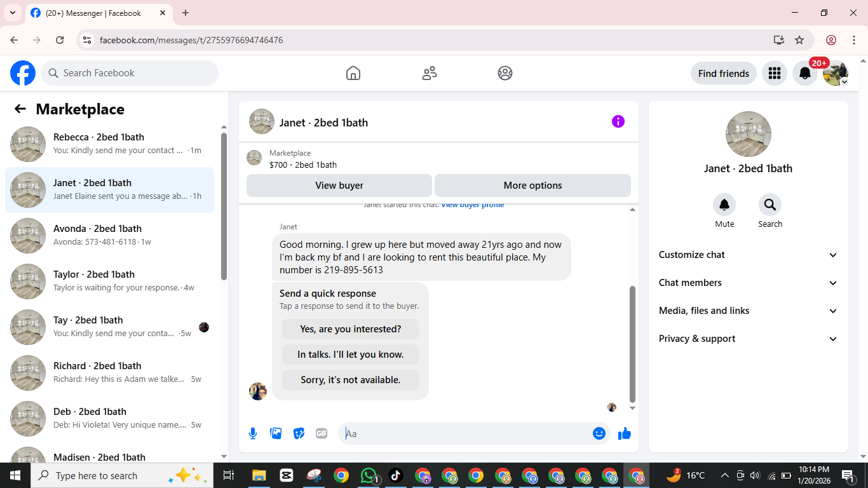
Task: Bookmark this page with the star icon
Action: click(x=799, y=40)
